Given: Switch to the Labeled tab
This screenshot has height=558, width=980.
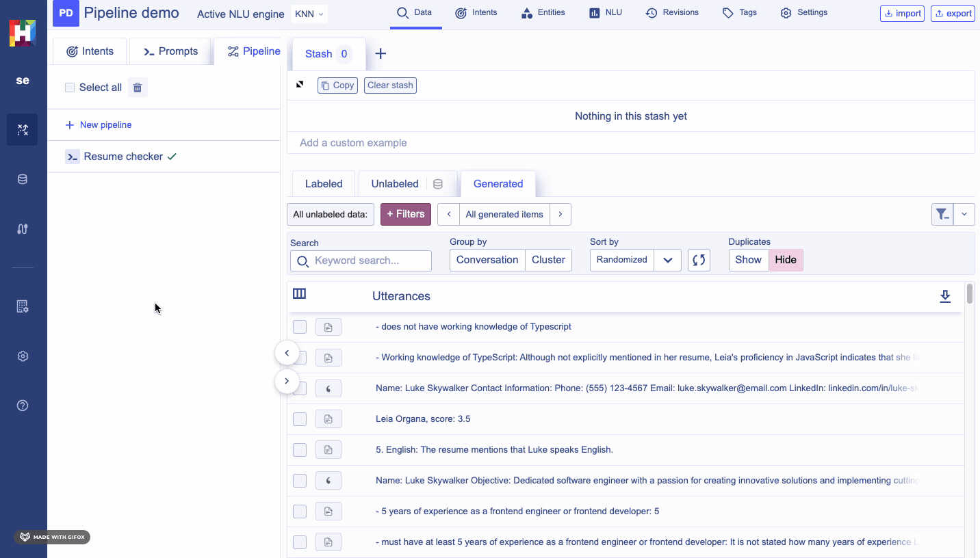Looking at the screenshot, I should 324,184.
